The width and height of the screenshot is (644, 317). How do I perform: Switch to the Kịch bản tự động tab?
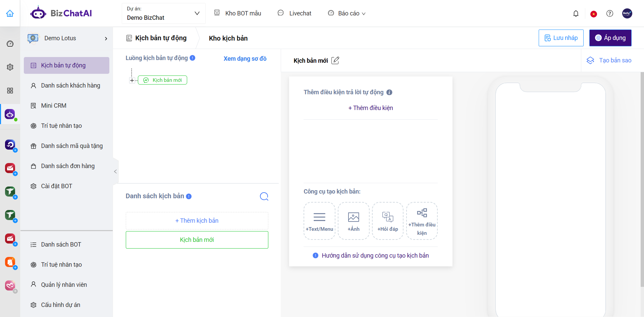(x=156, y=38)
